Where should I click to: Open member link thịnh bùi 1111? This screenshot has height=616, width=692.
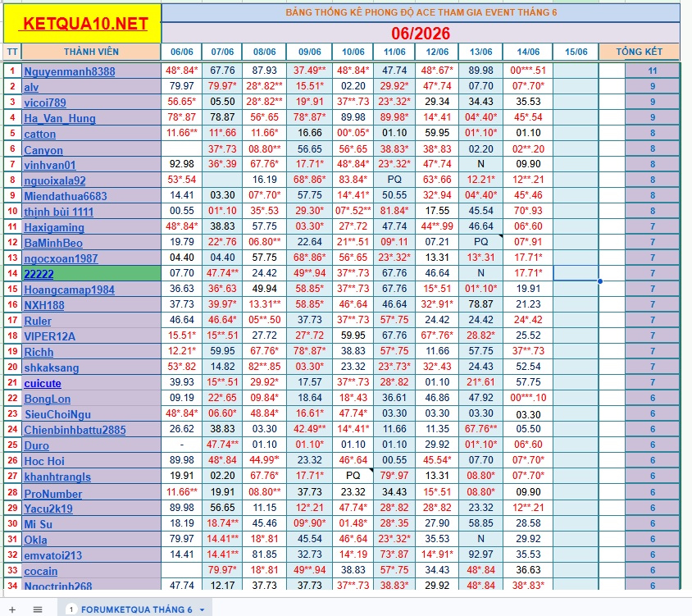(59, 212)
